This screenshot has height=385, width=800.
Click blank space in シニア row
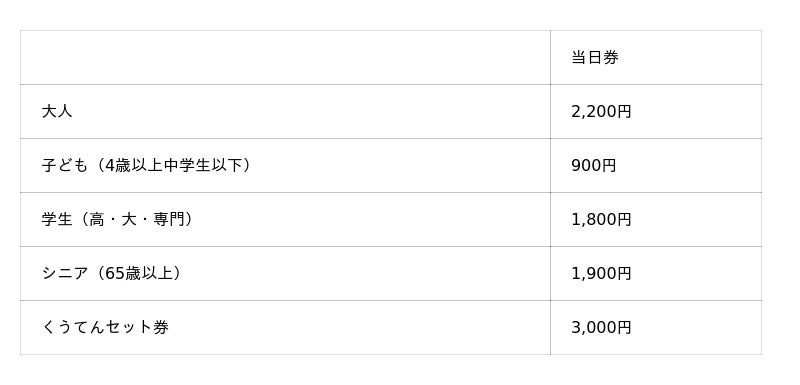[367, 274]
